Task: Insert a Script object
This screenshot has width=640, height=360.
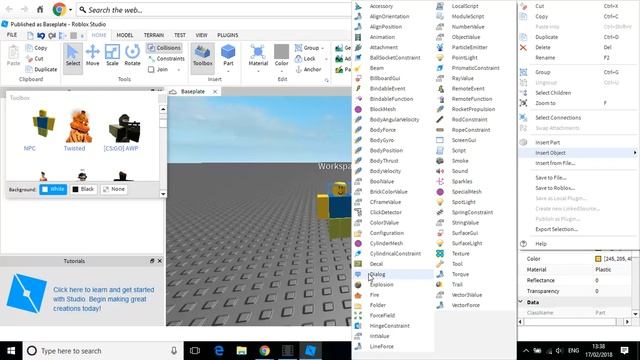Action: click(459, 150)
